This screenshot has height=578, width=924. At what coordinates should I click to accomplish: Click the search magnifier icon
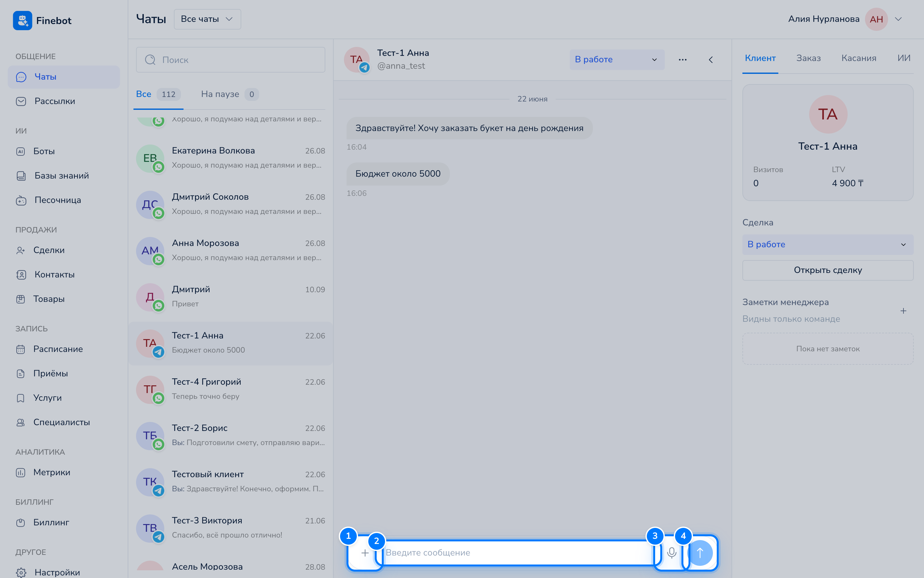150,60
